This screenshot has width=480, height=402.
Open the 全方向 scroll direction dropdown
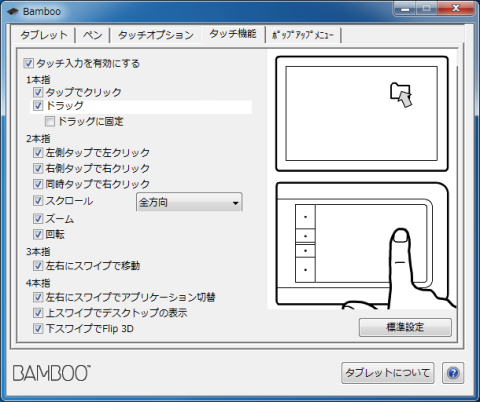tap(189, 202)
